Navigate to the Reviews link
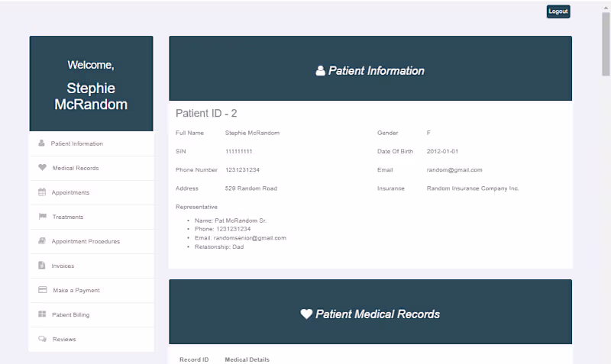The image size is (611, 364). (x=64, y=339)
